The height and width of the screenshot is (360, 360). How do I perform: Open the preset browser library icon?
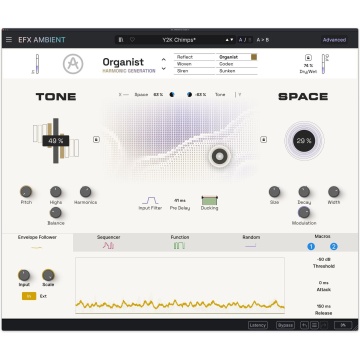(121, 40)
